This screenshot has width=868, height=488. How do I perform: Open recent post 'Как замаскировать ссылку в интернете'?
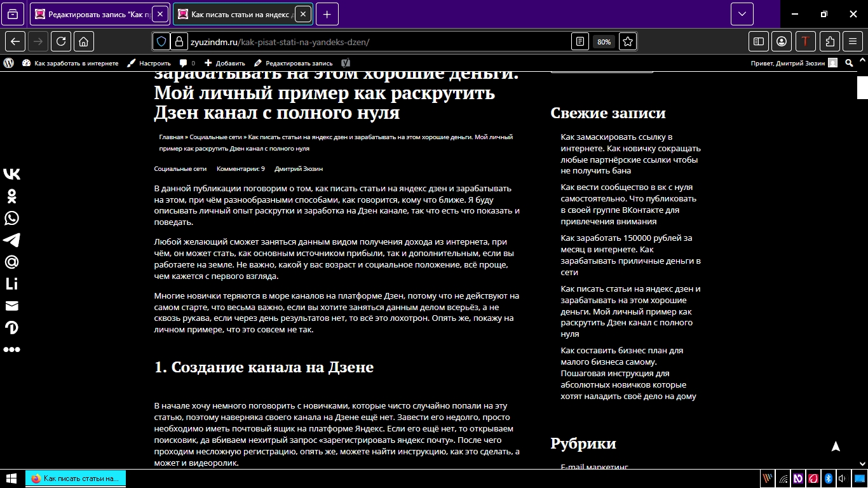click(x=630, y=154)
